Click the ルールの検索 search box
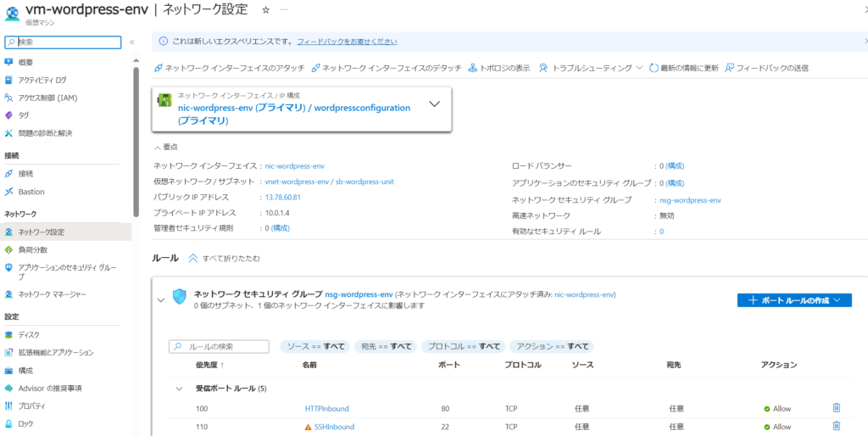This screenshot has width=868, height=436. (219, 347)
